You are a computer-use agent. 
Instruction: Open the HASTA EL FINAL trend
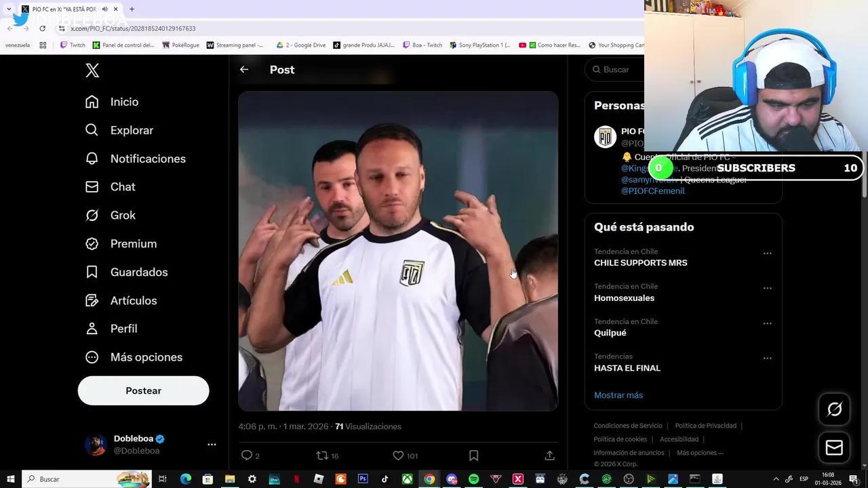pos(627,368)
